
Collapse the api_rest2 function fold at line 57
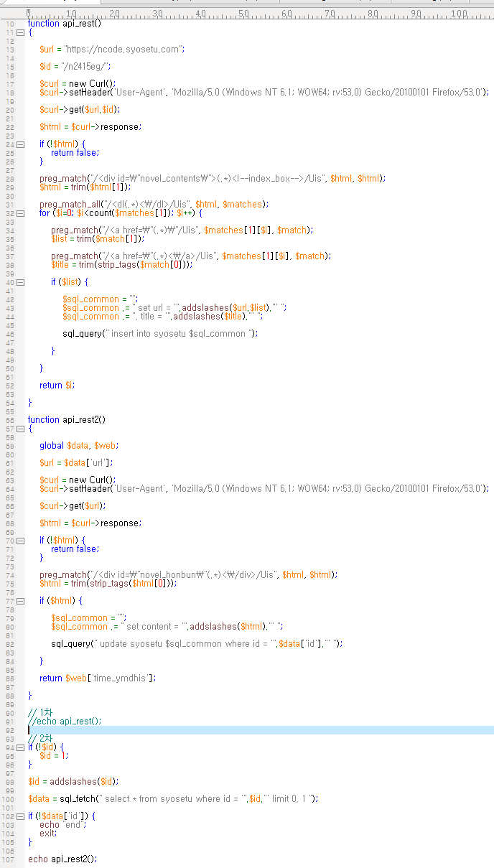point(20,429)
